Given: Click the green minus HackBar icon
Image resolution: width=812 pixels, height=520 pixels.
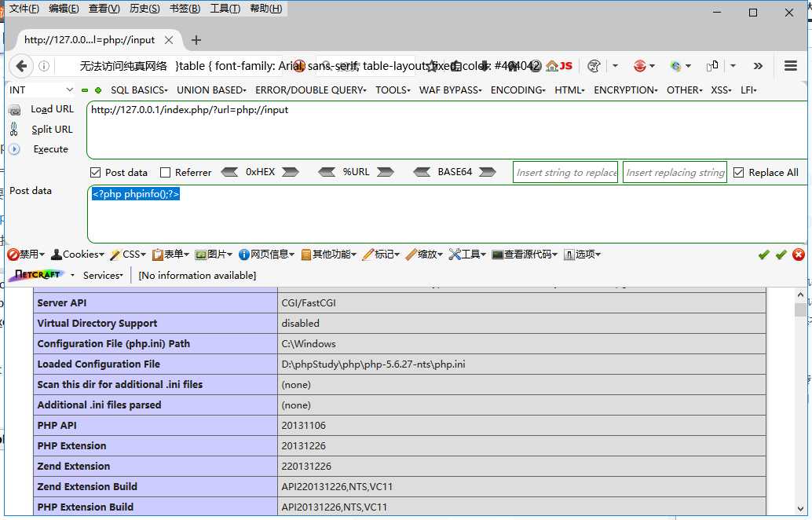Looking at the screenshot, I should (x=85, y=90).
